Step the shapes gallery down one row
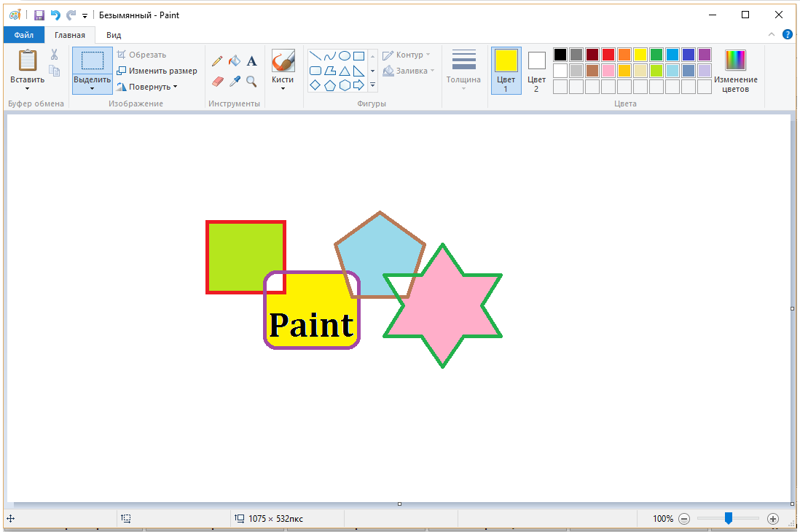This screenshot has height=532, width=800. point(372,71)
